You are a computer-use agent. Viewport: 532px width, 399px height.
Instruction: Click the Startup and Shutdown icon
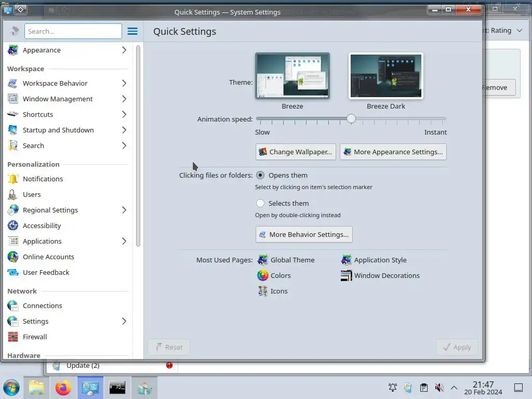click(13, 130)
